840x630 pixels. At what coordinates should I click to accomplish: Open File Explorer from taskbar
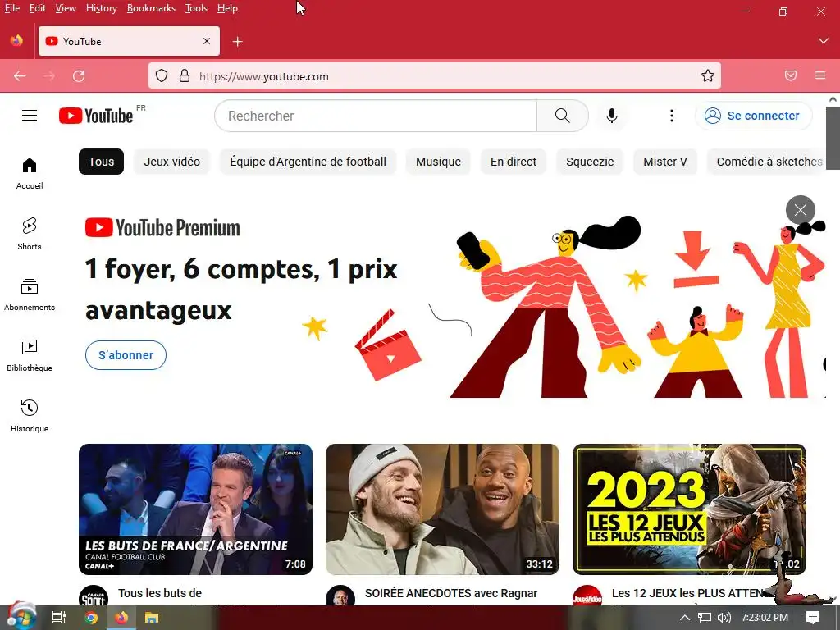[x=152, y=618]
